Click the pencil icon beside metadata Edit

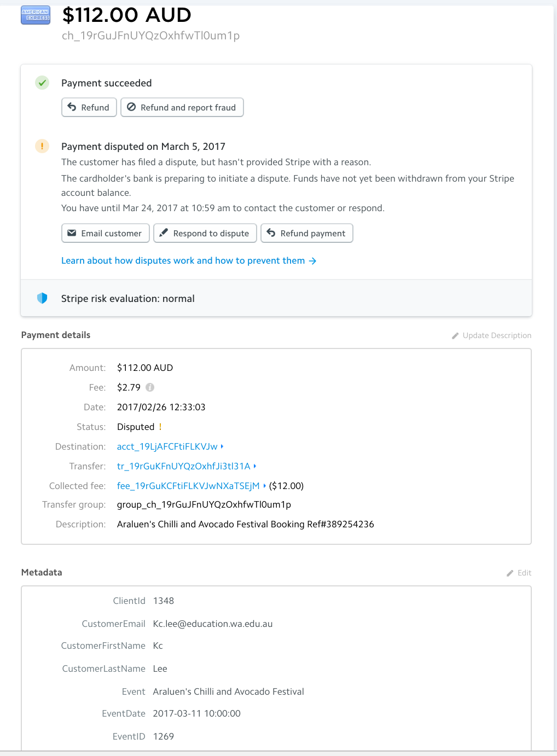pyautogui.click(x=510, y=573)
